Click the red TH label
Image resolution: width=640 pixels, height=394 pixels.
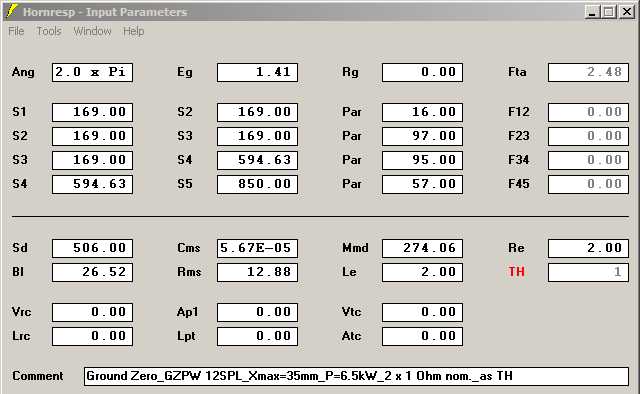pos(516,272)
